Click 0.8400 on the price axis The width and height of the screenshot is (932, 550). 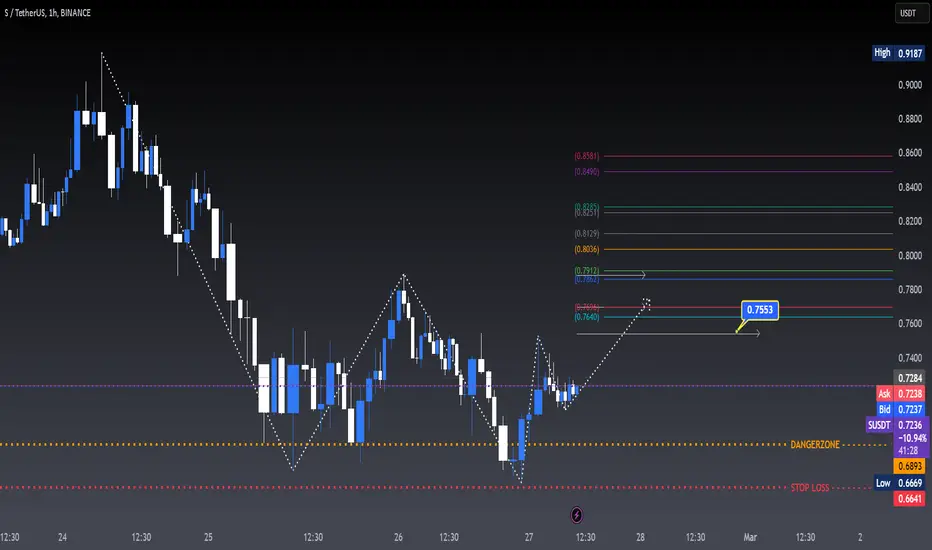(910, 187)
